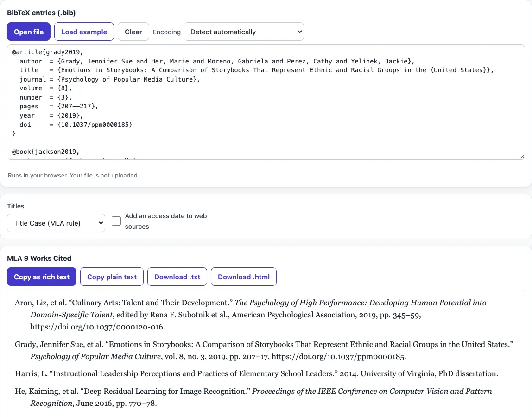
Task: Copy Works Cited as rich text
Action: pyautogui.click(x=42, y=277)
